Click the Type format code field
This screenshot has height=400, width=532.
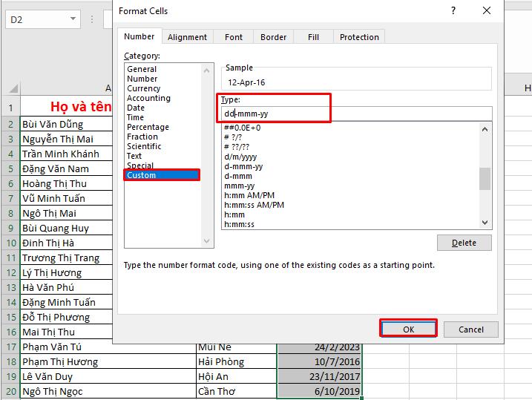tap(357, 114)
